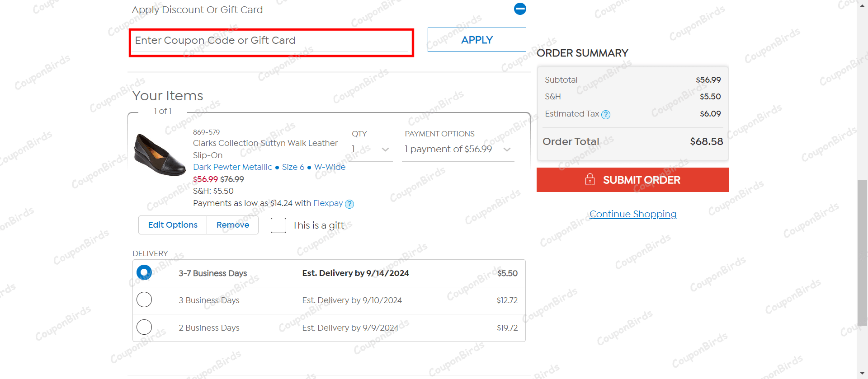Click the Estimated Tax help icon
Viewport: 868px width, 379px height.
pyautogui.click(x=606, y=114)
